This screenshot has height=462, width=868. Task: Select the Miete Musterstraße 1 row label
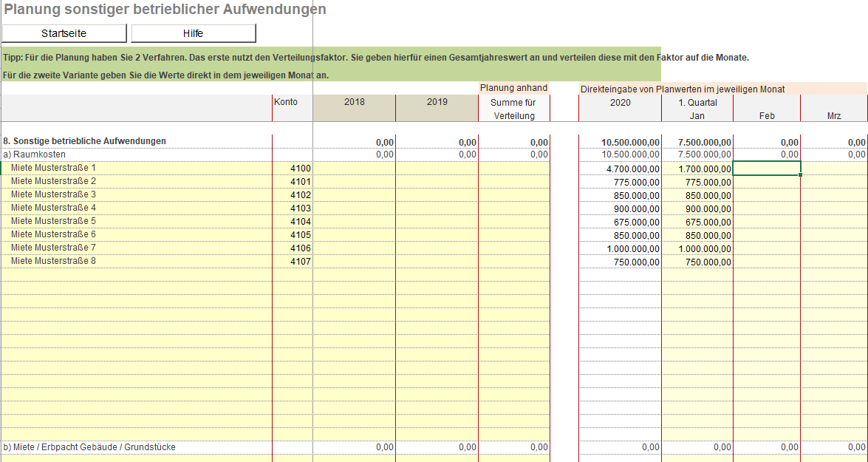click(x=53, y=168)
